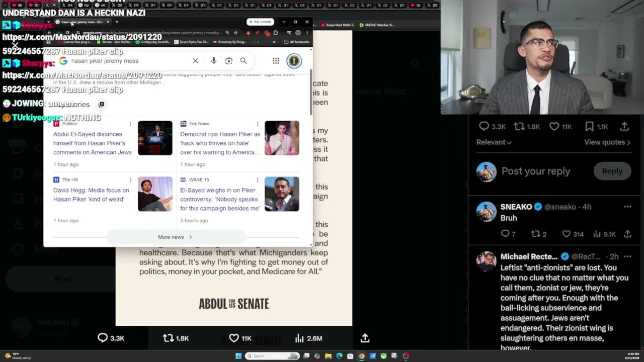
Task: Share the SNEAKO 'Bruh' reply
Action: pyautogui.click(x=627, y=234)
